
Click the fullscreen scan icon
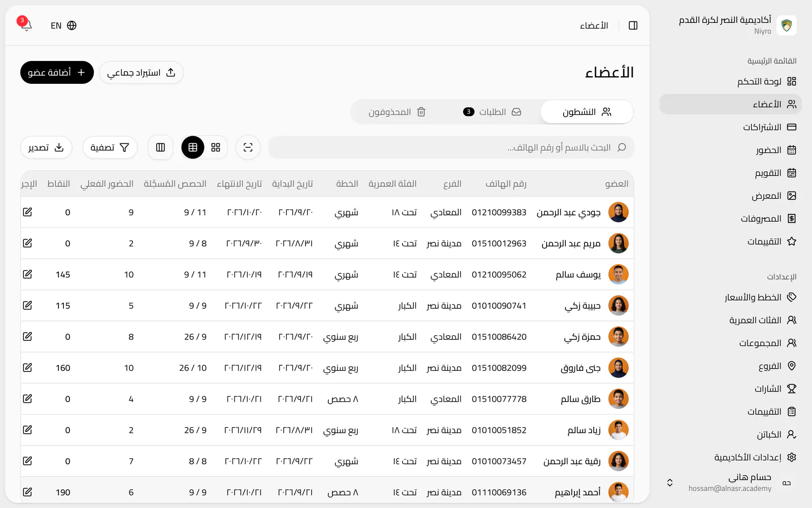[x=248, y=147]
